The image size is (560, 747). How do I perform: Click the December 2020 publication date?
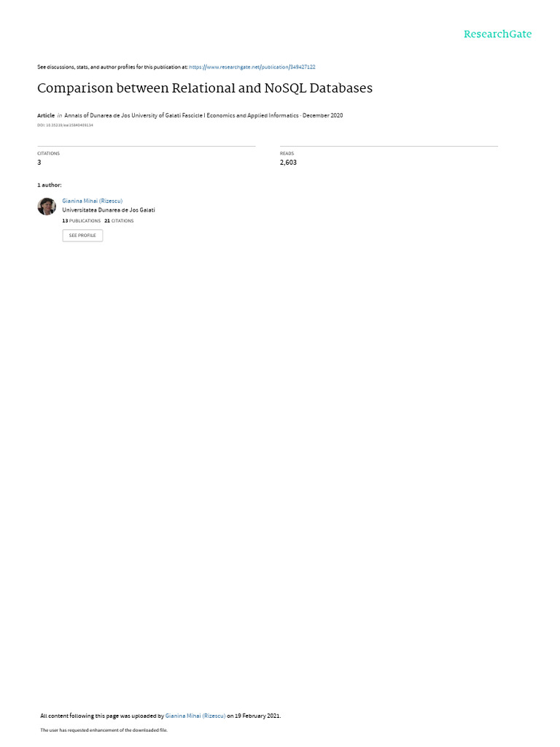point(322,115)
